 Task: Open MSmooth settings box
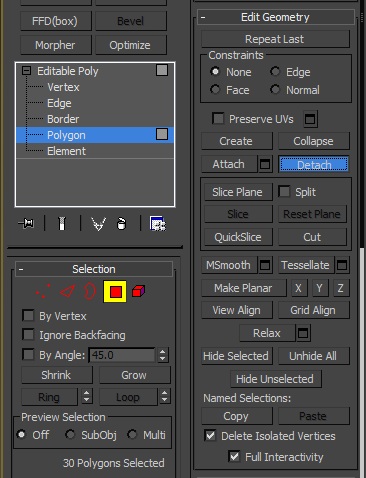click(265, 265)
